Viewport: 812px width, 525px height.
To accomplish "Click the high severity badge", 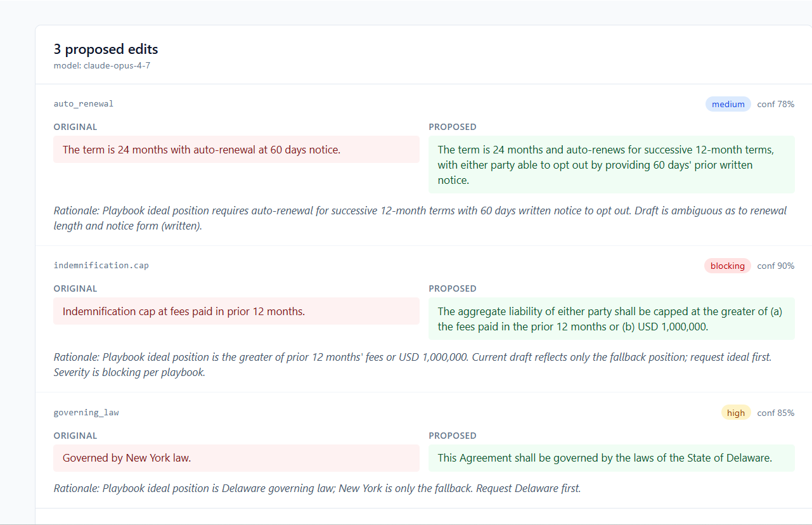I will pyautogui.click(x=735, y=413).
